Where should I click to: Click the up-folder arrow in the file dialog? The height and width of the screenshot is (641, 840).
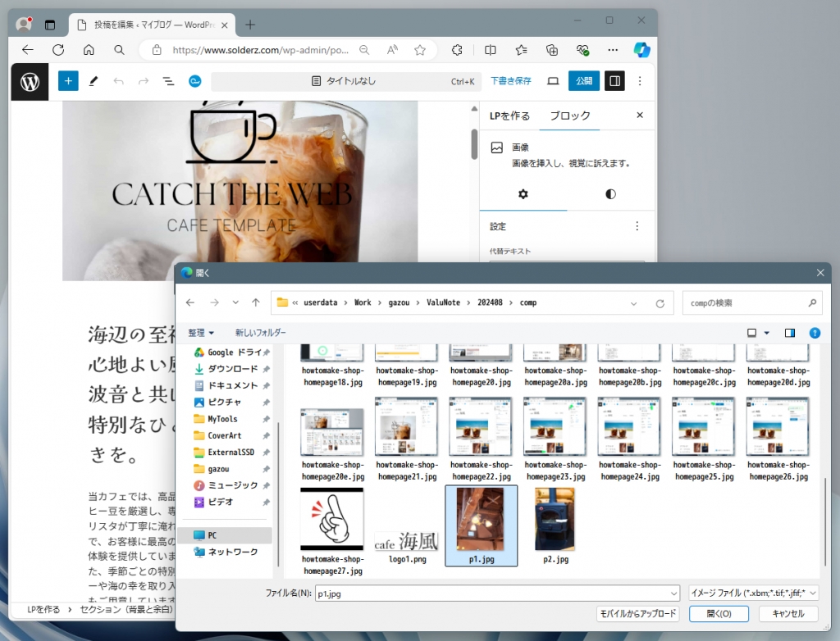coord(256,302)
